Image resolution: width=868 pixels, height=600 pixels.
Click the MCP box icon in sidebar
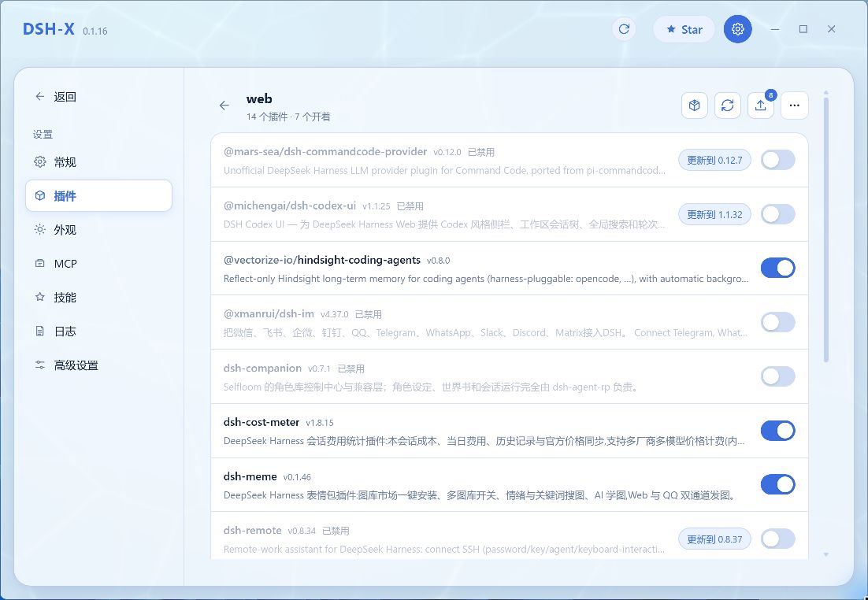(40, 264)
